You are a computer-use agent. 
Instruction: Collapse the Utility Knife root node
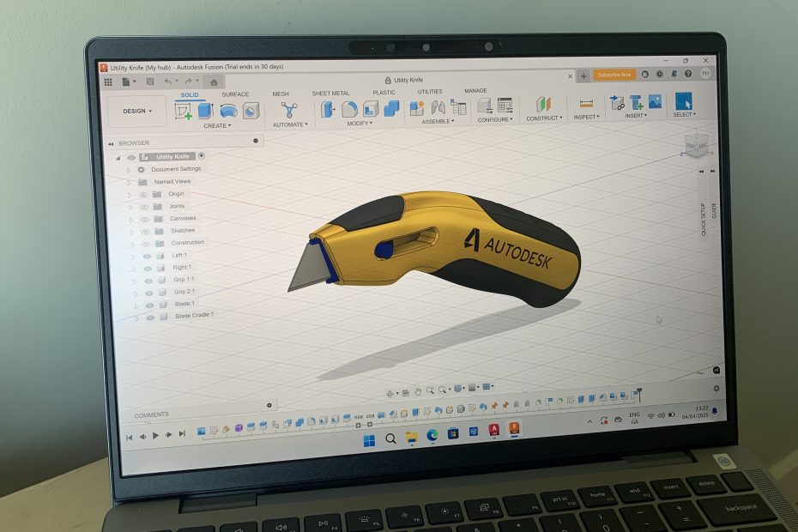[x=118, y=159]
